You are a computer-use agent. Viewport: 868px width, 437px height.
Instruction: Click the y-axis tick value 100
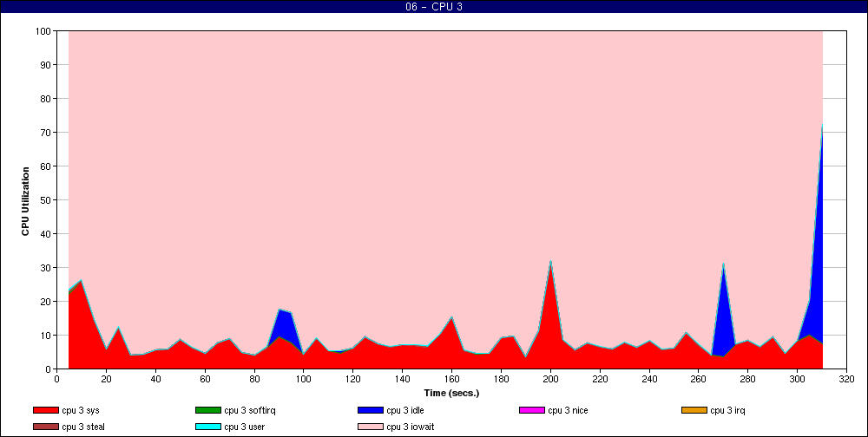(x=43, y=31)
